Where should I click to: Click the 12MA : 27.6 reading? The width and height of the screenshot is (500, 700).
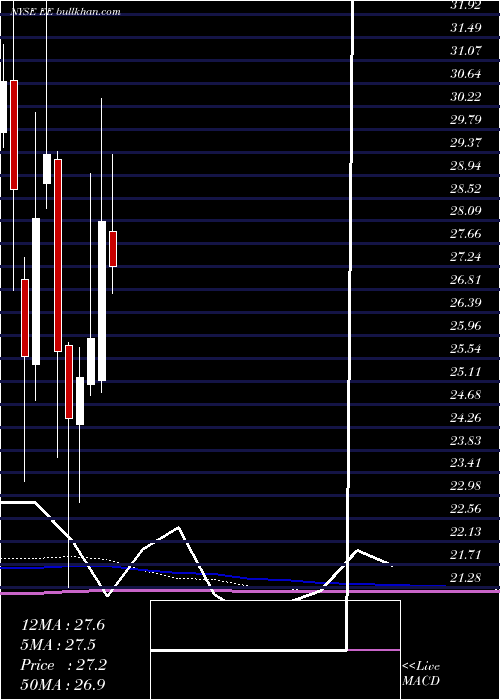point(63,625)
